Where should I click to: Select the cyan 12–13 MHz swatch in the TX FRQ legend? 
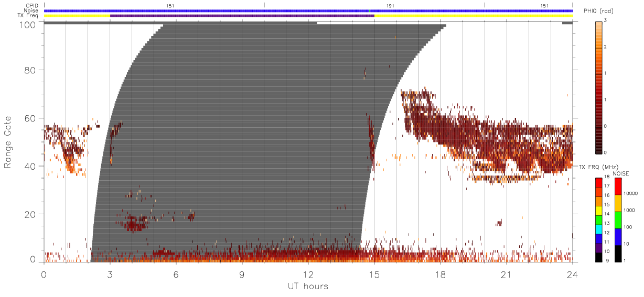pyautogui.click(x=598, y=229)
